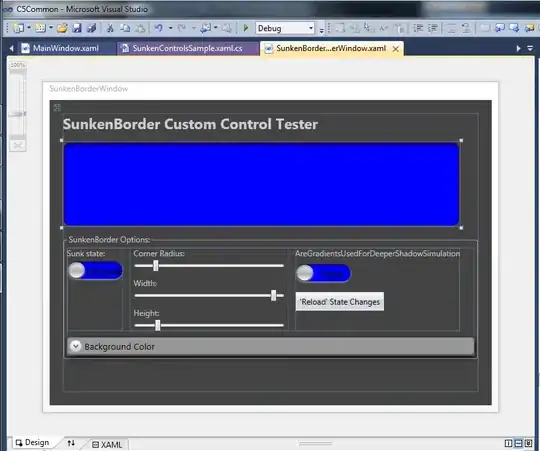Click the Width slider thumb

[x=273, y=295]
